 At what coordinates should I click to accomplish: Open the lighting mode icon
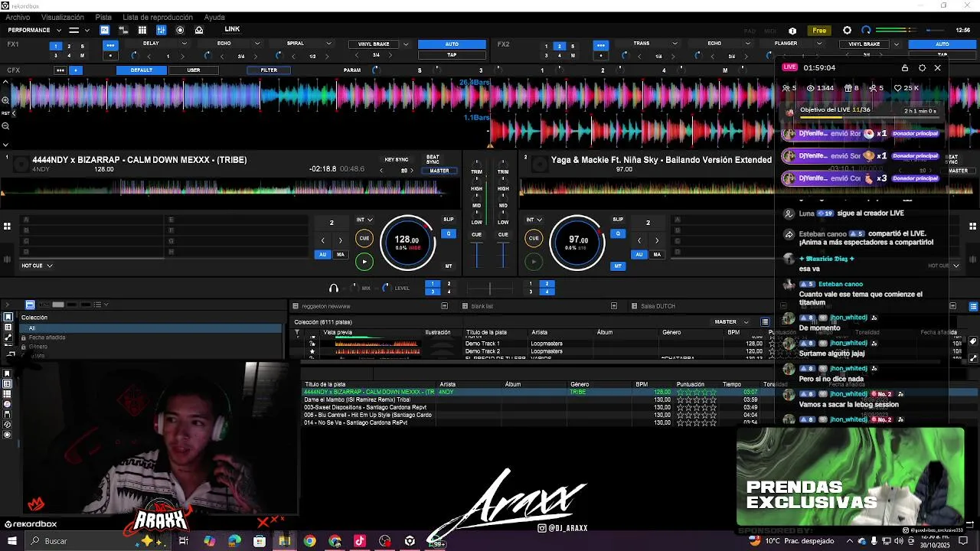click(x=199, y=30)
